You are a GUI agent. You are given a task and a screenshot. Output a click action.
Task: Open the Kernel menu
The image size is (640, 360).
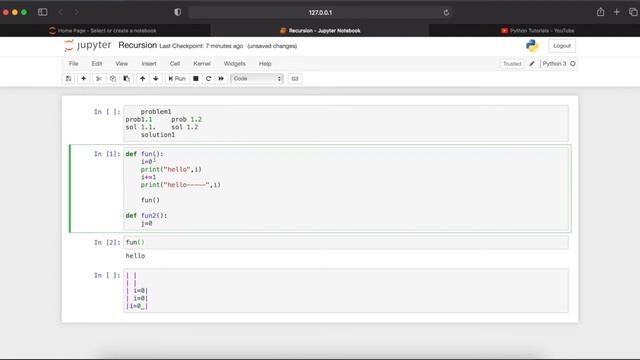click(202, 64)
